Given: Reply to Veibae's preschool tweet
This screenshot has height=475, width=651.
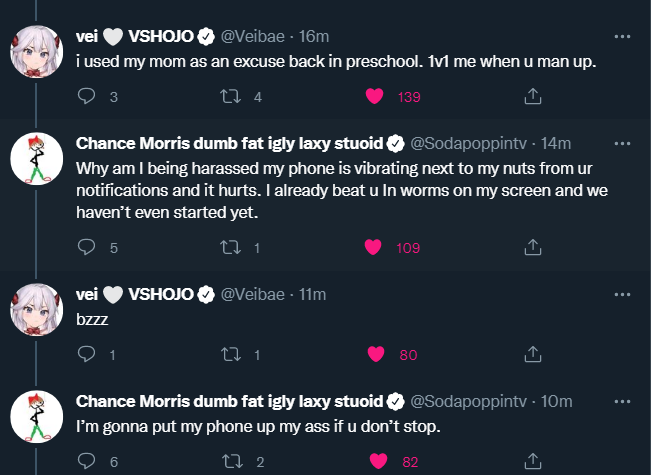Looking at the screenshot, I should [x=86, y=97].
